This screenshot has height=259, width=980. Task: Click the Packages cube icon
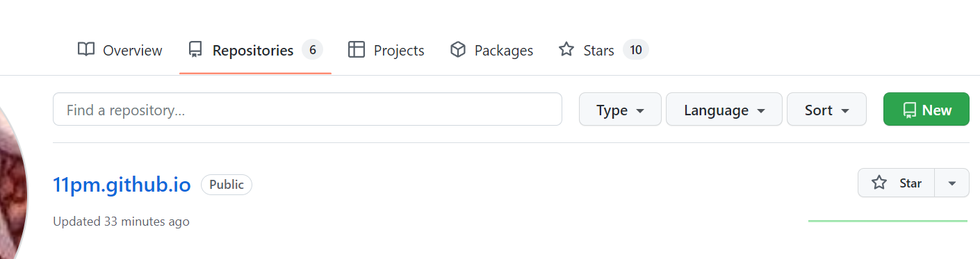pyautogui.click(x=457, y=50)
